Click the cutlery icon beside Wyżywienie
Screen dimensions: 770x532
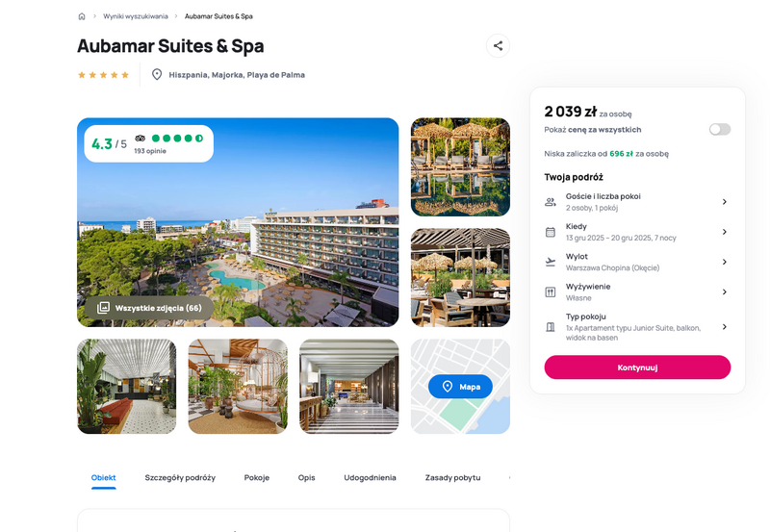point(551,292)
